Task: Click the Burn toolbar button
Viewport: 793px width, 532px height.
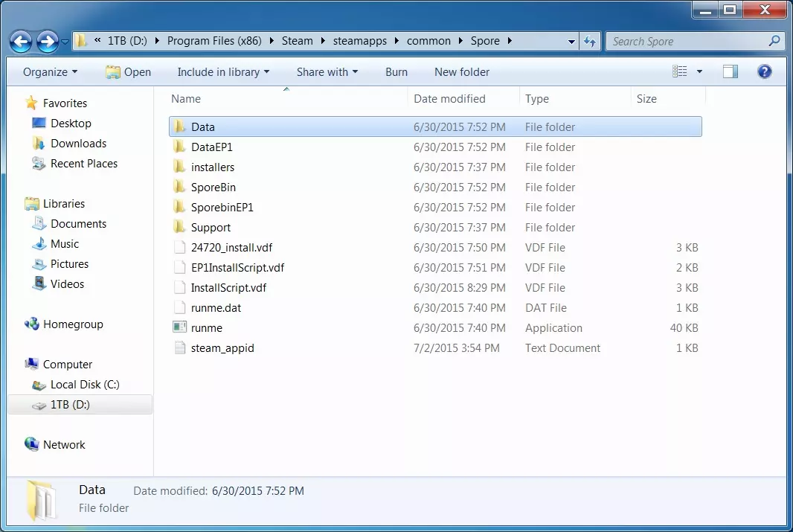Action: pos(396,72)
